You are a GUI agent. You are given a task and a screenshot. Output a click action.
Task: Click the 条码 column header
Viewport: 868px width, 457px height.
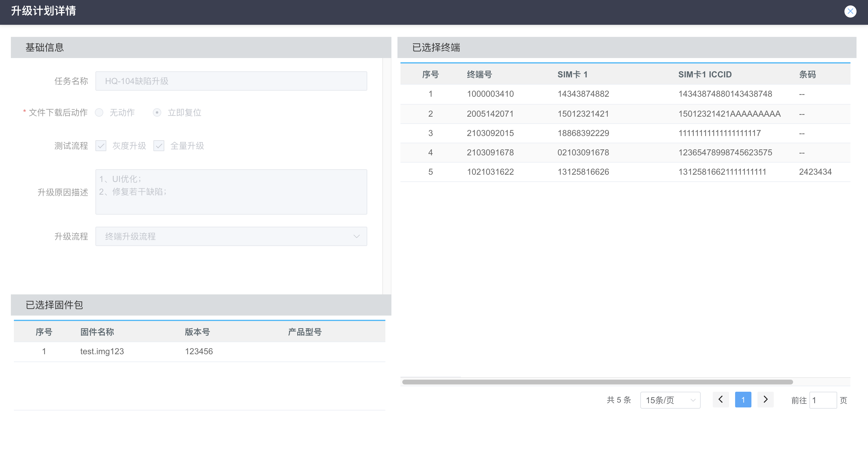(x=807, y=75)
